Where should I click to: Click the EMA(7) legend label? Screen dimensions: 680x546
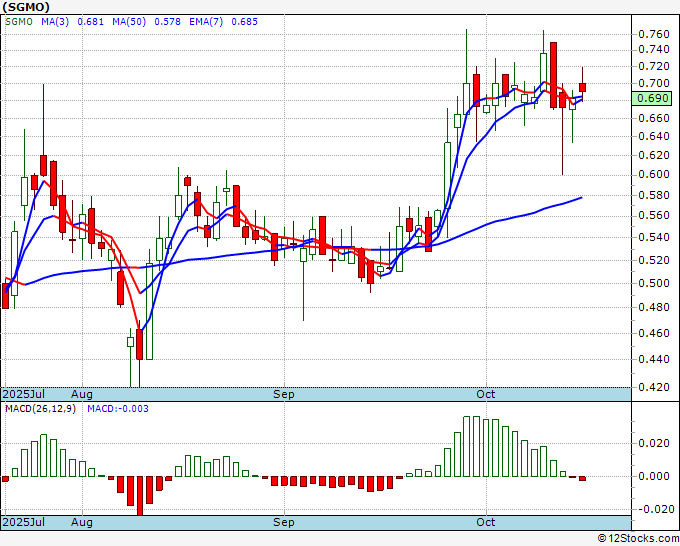coord(206,22)
